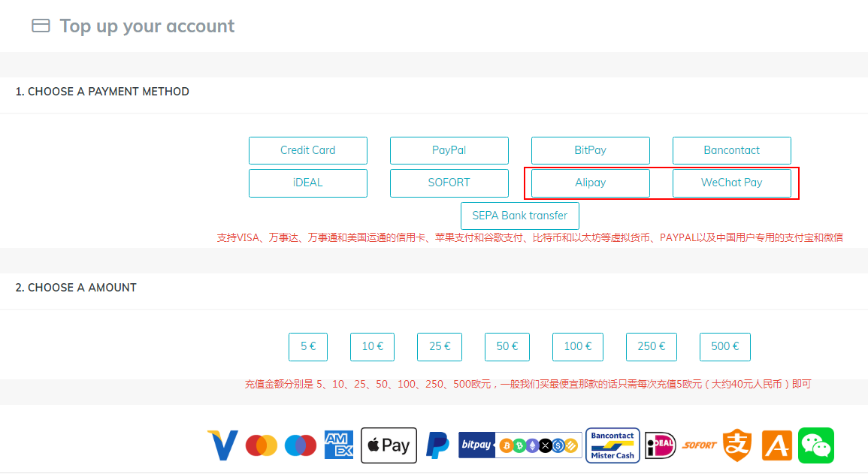Viewport: 868px width, 474px height.
Task: Select SEPA Bank transfer button
Action: [x=520, y=216]
